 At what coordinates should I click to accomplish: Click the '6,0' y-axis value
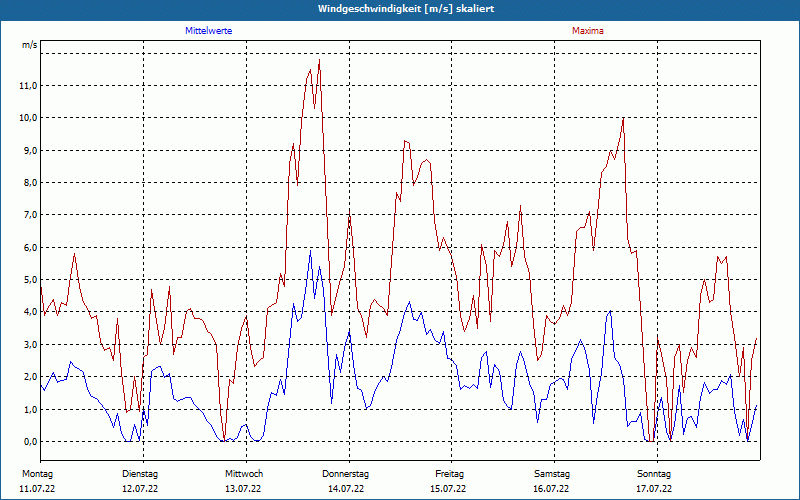click(30, 247)
